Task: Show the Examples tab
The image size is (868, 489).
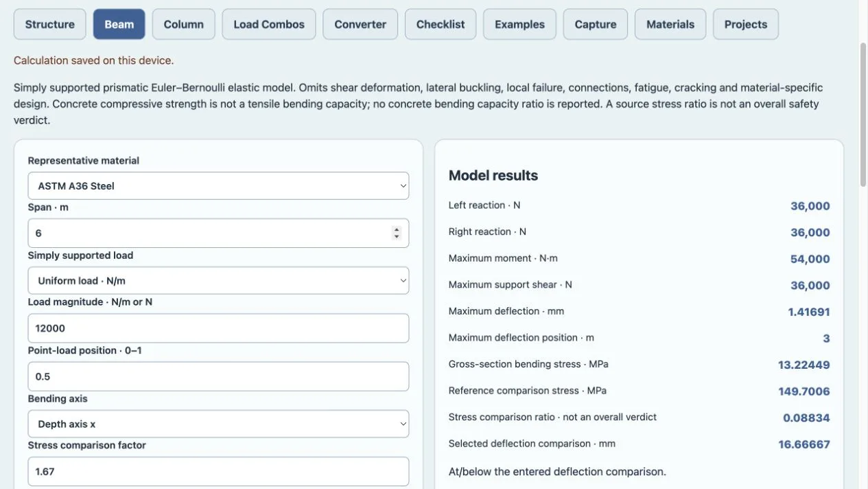Action: [519, 24]
